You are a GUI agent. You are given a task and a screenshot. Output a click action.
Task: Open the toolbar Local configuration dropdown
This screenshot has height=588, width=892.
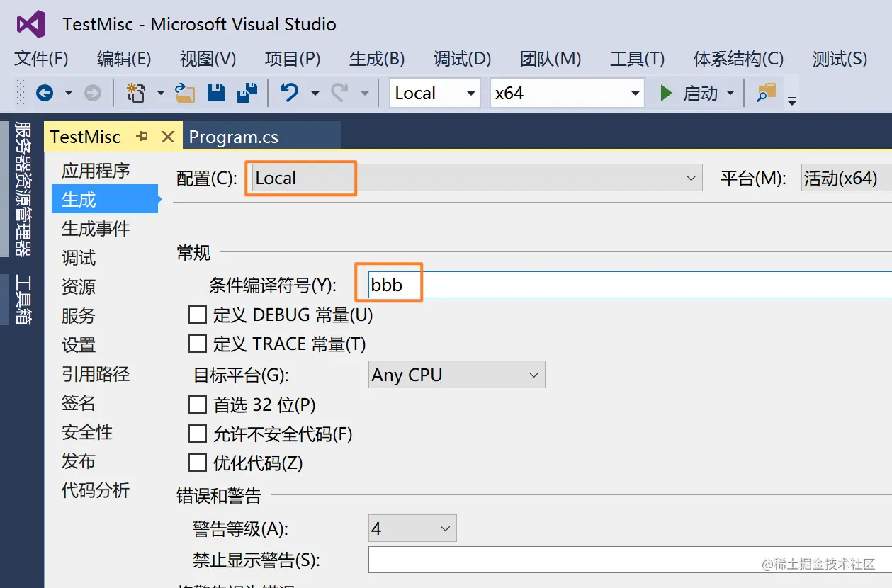click(x=435, y=93)
